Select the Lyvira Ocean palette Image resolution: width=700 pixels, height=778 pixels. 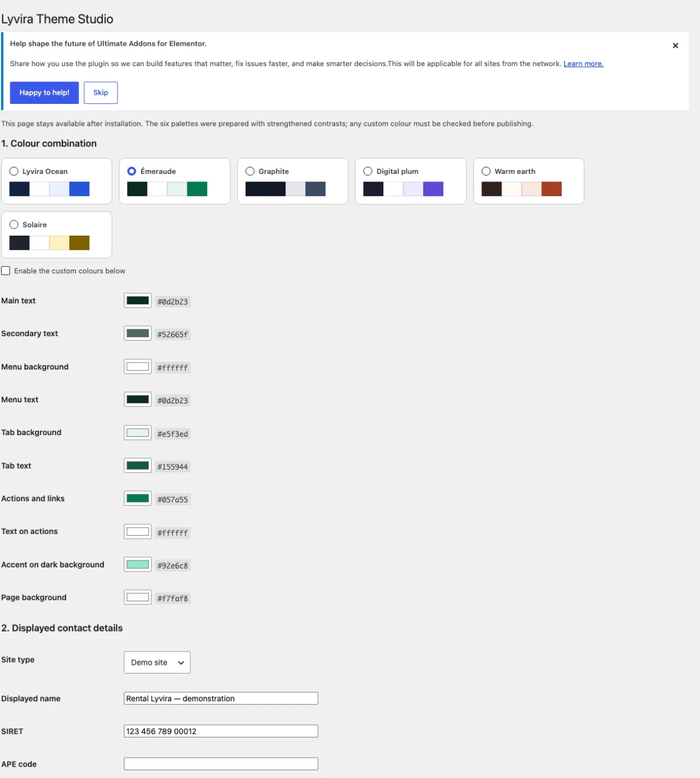(x=14, y=171)
